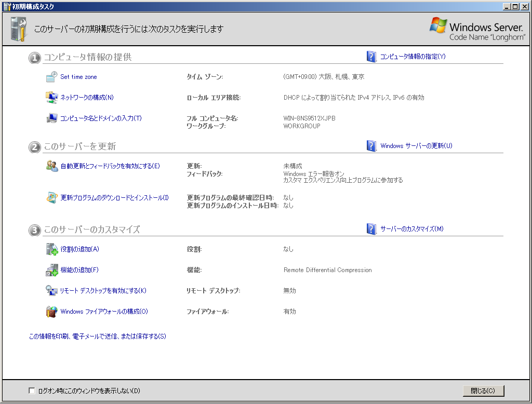Image resolution: width=532 pixels, height=404 pixels.
Task: Click the add roles server icon
Action: pos(51,249)
